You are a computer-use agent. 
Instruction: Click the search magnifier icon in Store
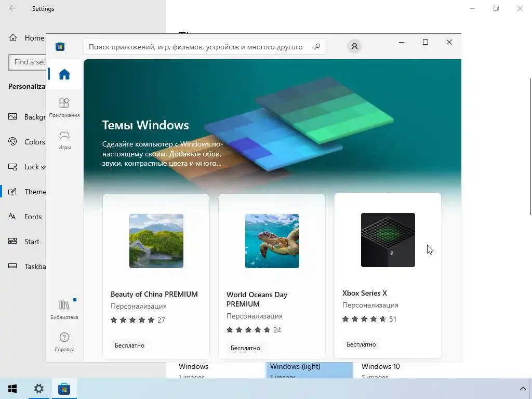click(317, 47)
